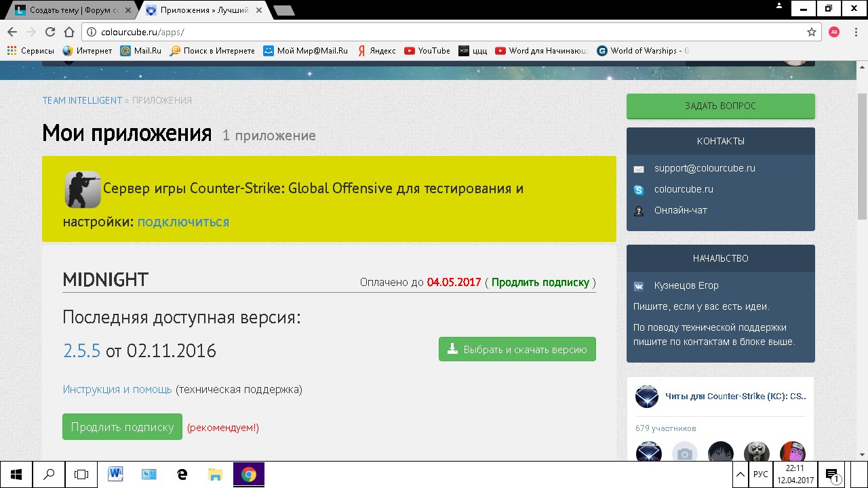868x488 pixels.
Task: Click the Windows Start button
Action: pyautogui.click(x=16, y=474)
